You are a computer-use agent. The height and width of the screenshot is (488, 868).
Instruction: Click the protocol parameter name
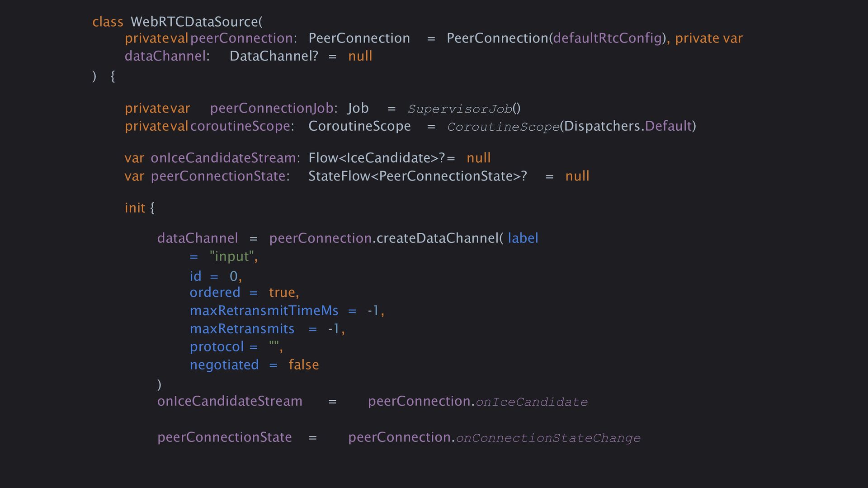pyautogui.click(x=217, y=347)
